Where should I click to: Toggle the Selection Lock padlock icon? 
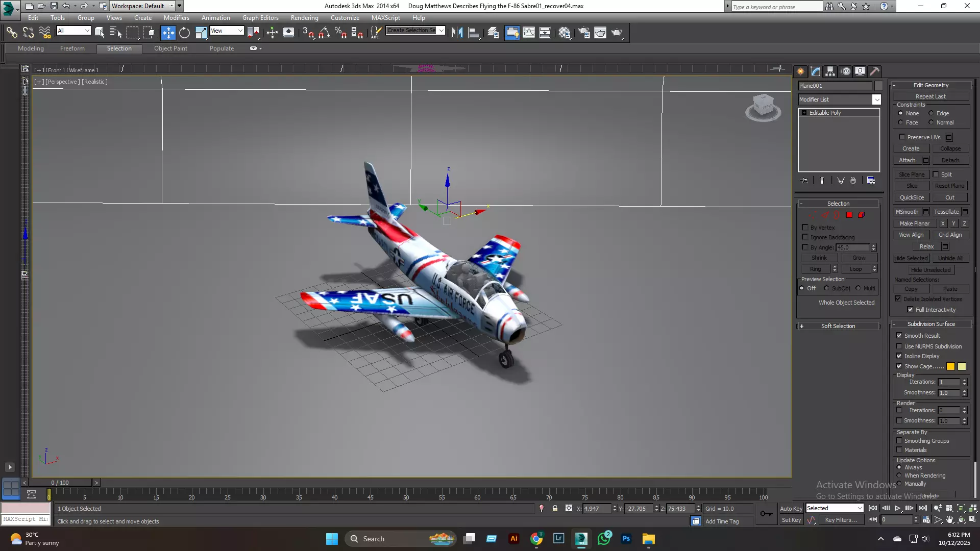coord(555,508)
